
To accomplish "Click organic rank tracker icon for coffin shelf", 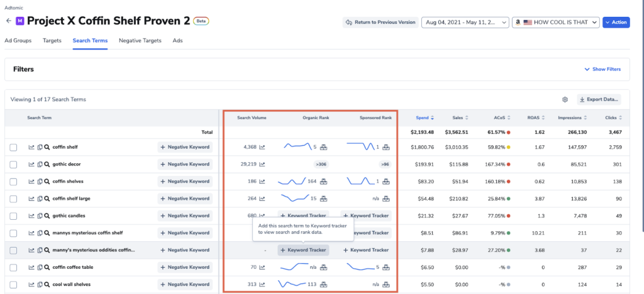I will tap(324, 147).
